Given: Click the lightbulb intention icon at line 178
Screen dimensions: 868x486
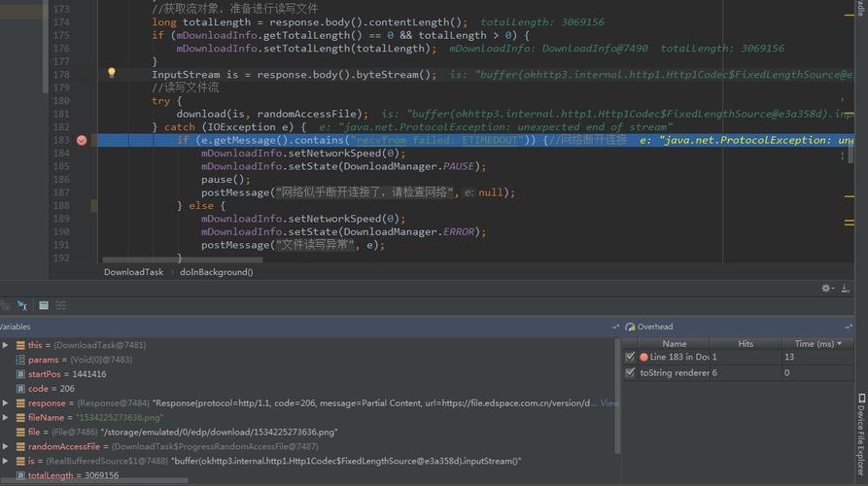Looking at the screenshot, I should pos(111,73).
